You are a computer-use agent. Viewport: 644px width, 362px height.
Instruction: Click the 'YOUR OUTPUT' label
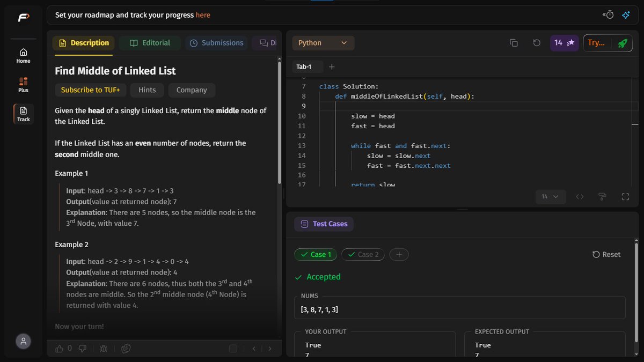(326, 332)
